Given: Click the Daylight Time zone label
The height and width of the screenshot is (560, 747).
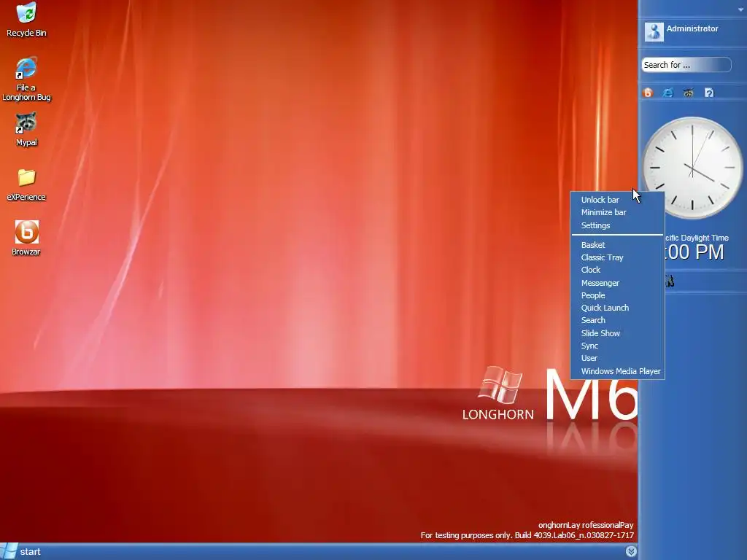Looking at the screenshot, I should tap(697, 238).
